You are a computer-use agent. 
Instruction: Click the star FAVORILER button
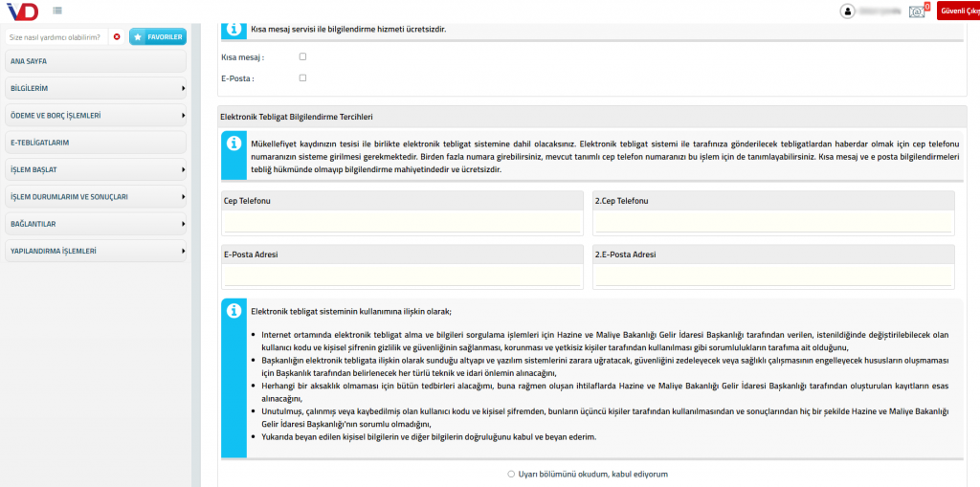158,37
